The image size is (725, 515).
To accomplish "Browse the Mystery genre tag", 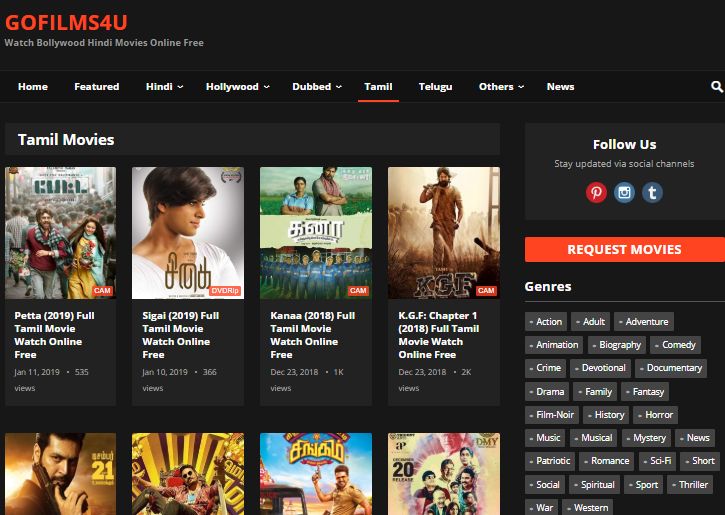I will tap(646, 438).
